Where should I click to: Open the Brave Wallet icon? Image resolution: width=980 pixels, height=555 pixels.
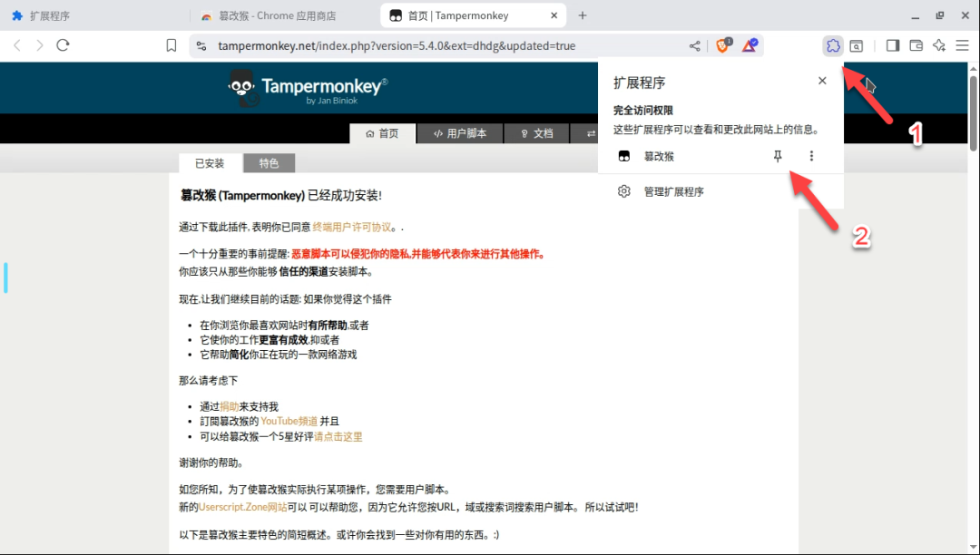point(916,45)
